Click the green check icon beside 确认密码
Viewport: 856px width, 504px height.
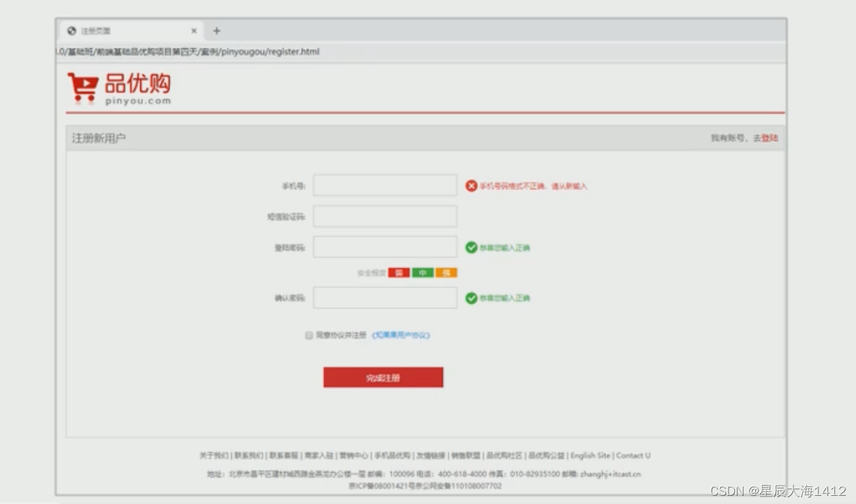coord(471,298)
